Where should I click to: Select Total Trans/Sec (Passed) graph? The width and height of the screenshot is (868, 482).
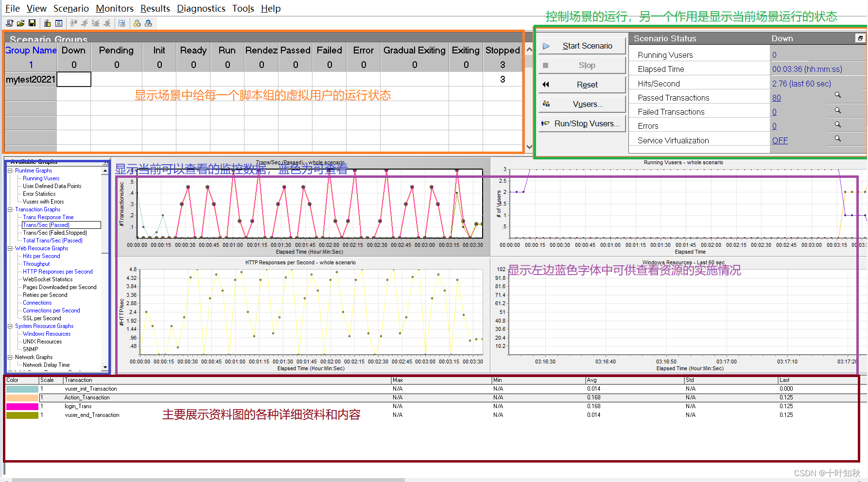pyautogui.click(x=52, y=241)
